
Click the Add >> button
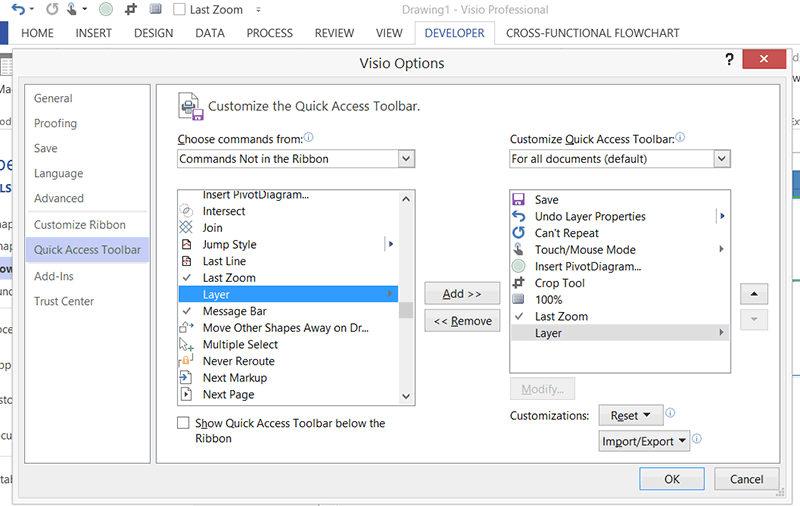[462, 294]
